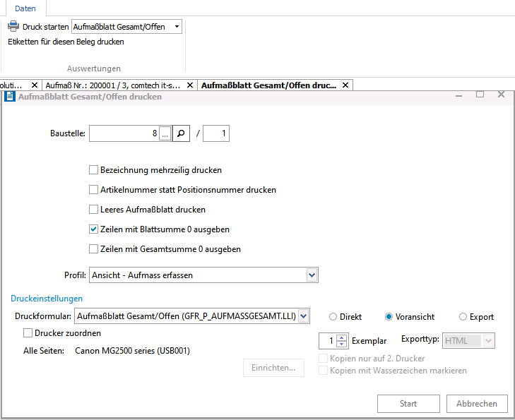Expand the Druckformular dropdown
The image size is (515, 420).
[x=304, y=316]
